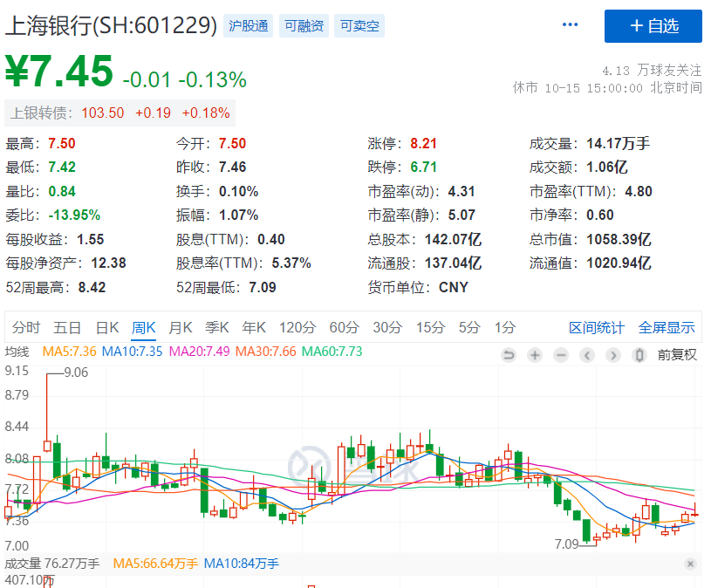Click the +自选 add to watchlist button

point(653,26)
